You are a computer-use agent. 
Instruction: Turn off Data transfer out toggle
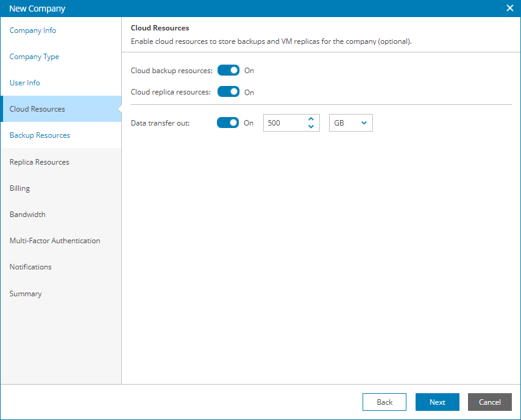tap(229, 123)
